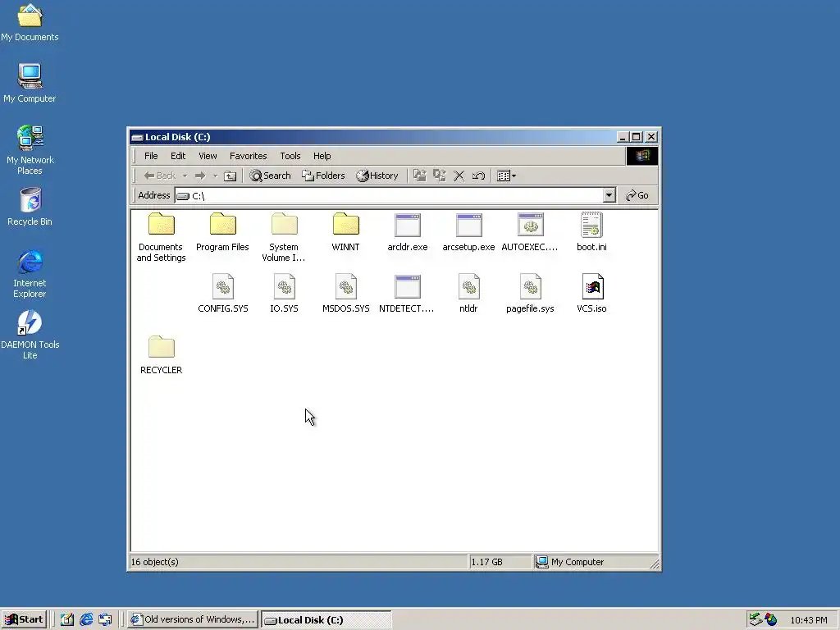Click into the Address field showing C:\

[395, 195]
